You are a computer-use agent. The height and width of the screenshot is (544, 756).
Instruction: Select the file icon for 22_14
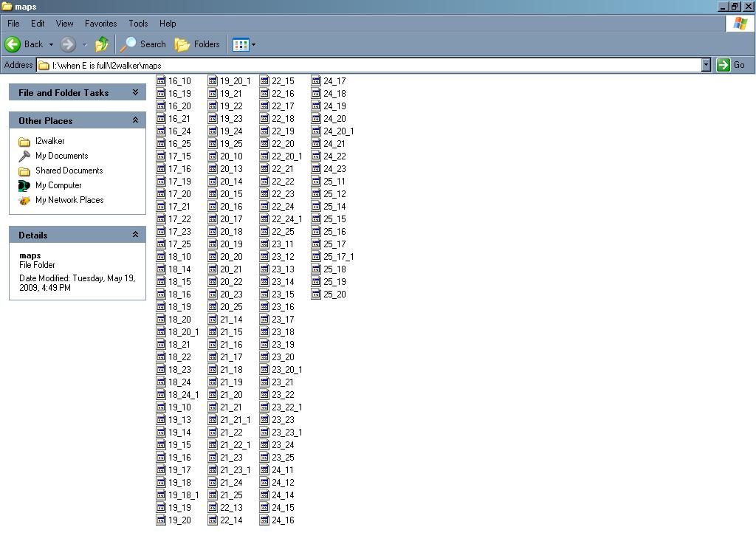coord(213,520)
